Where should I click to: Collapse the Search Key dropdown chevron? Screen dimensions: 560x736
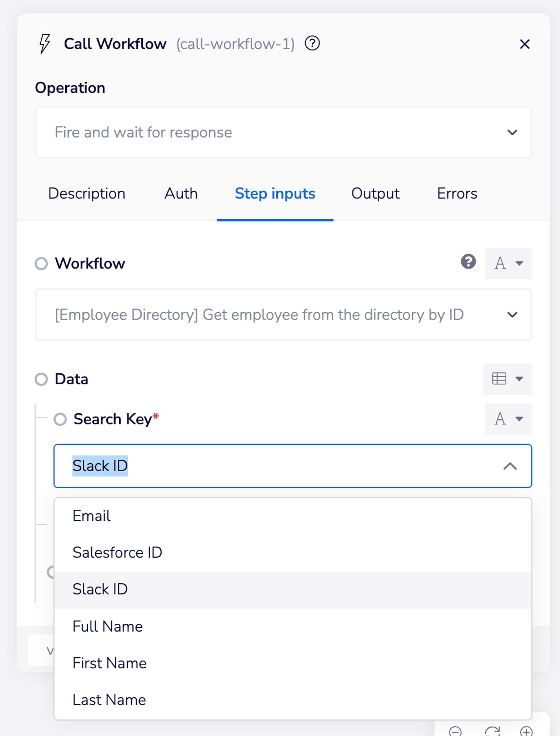[x=510, y=466]
